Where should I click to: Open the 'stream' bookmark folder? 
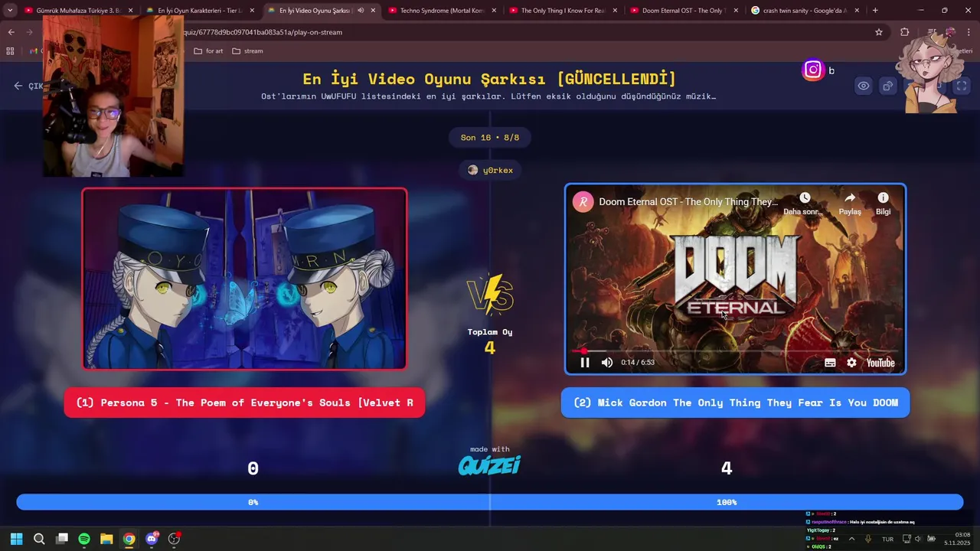247,51
